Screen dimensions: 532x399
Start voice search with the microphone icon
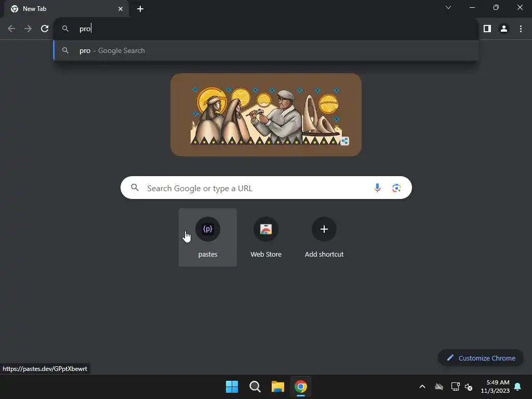tap(377, 188)
